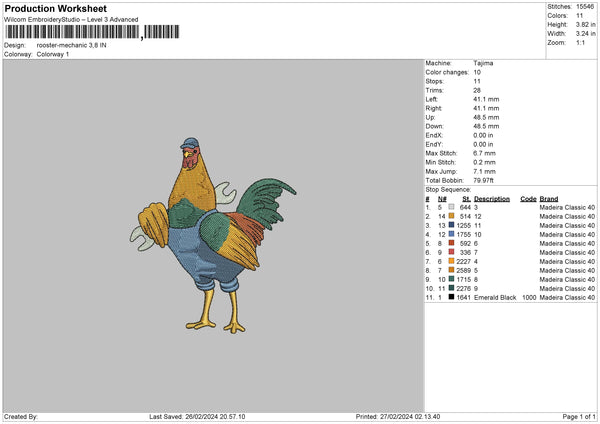Viewport: 600px width, 424px height.
Task: Pick the dark navy swatch beside 1255
Action: pos(452,225)
